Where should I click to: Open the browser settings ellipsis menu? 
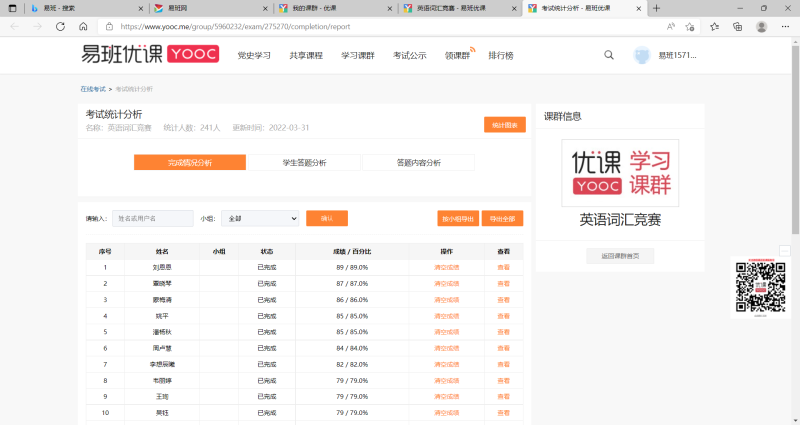pos(785,26)
